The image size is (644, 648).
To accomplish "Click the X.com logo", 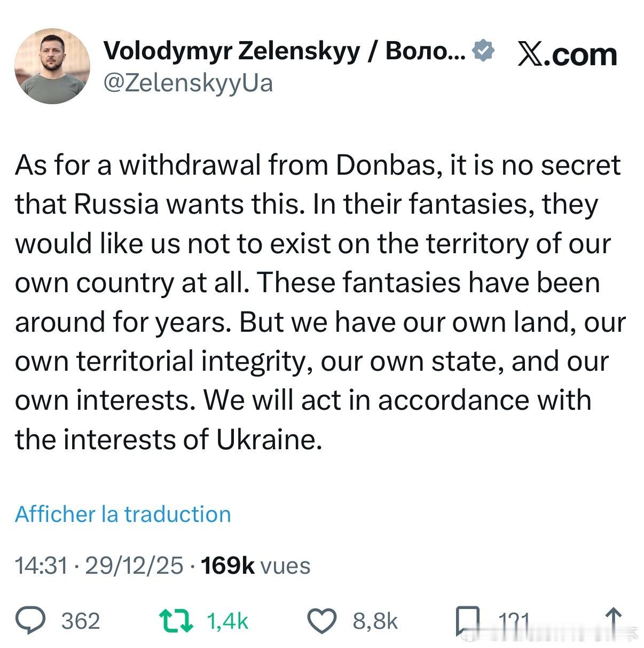I will coord(567,54).
